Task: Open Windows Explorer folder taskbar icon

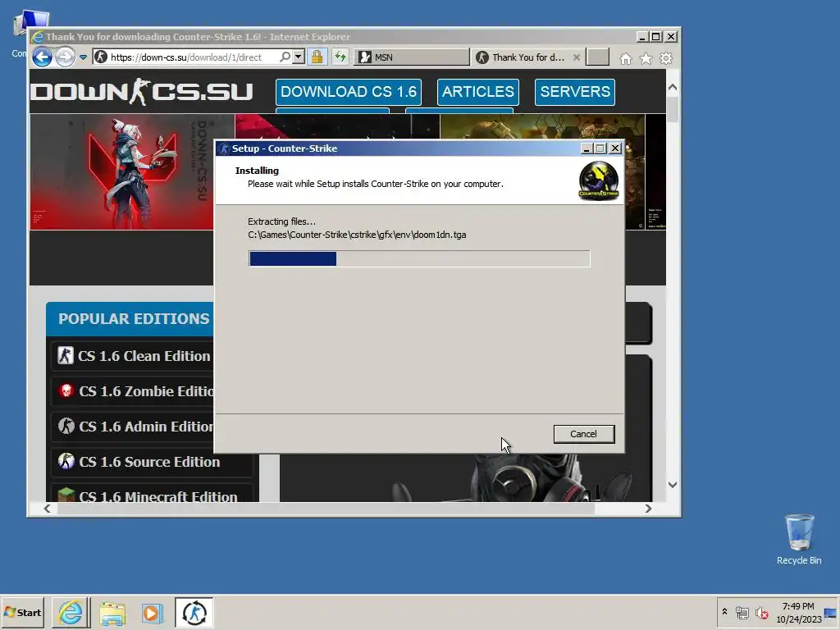Action: [x=112, y=613]
